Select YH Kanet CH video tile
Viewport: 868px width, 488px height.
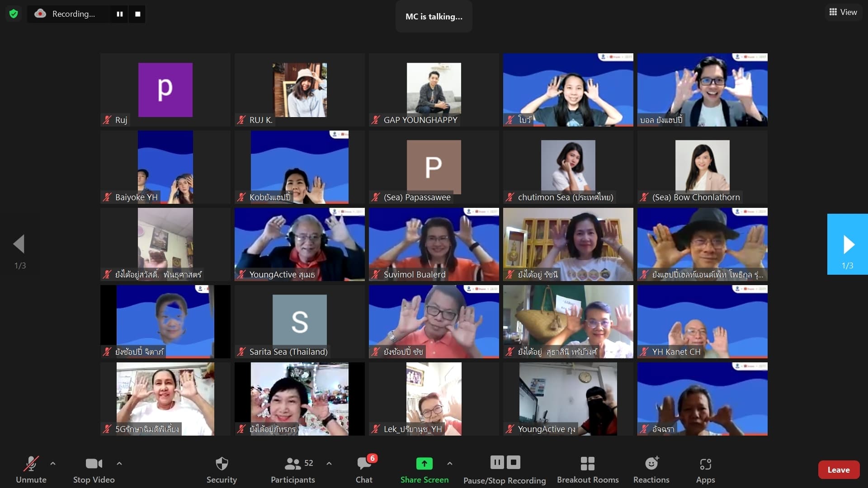(x=703, y=322)
